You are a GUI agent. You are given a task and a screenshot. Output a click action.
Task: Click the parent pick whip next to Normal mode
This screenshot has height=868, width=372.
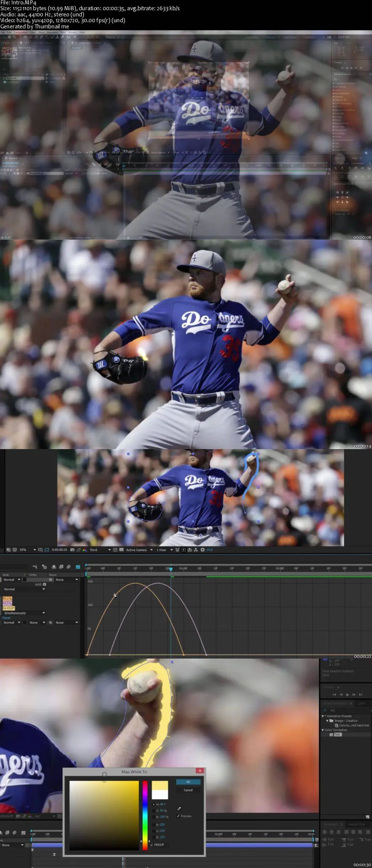(51, 580)
